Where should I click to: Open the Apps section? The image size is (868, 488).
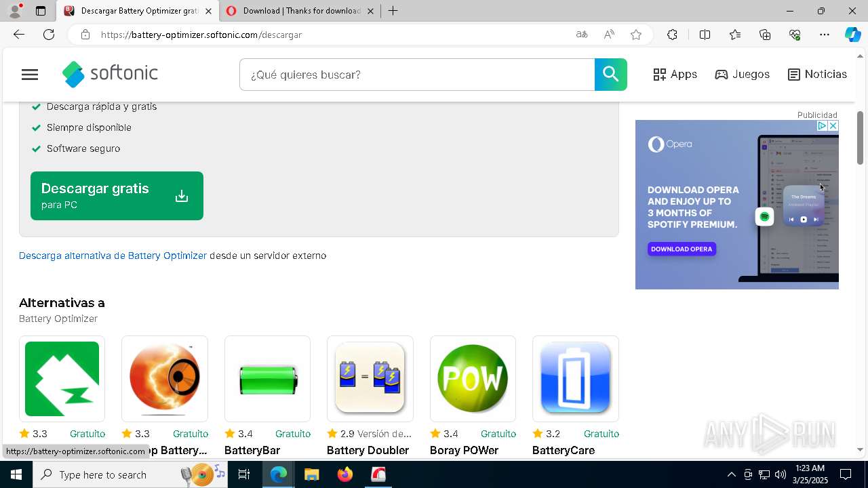coord(675,75)
